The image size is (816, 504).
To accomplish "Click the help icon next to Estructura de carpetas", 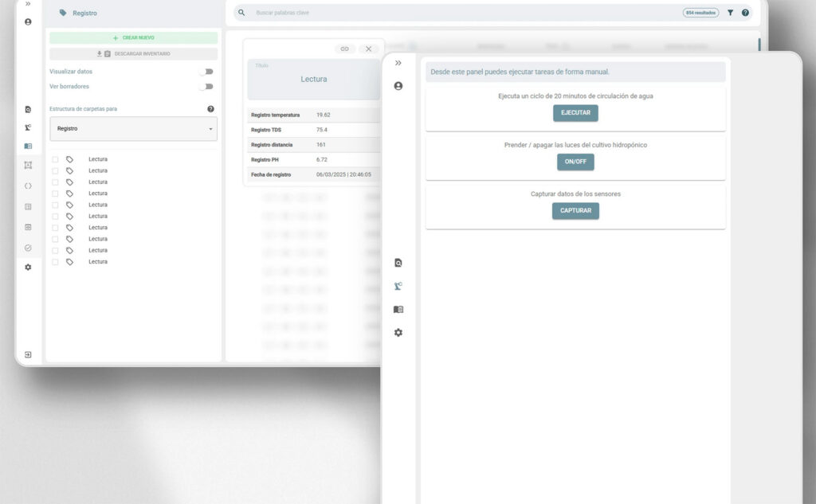I will (210, 109).
